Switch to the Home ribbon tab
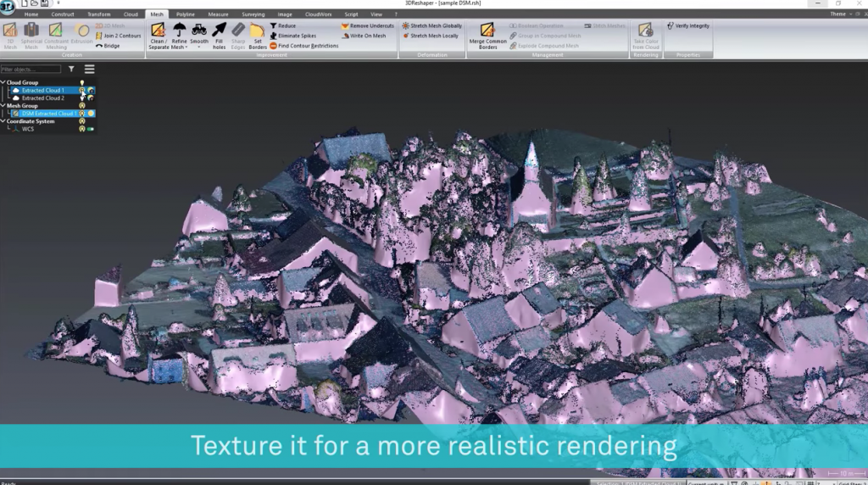Image resolution: width=868 pixels, height=485 pixels. pyautogui.click(x=31, y=14)
